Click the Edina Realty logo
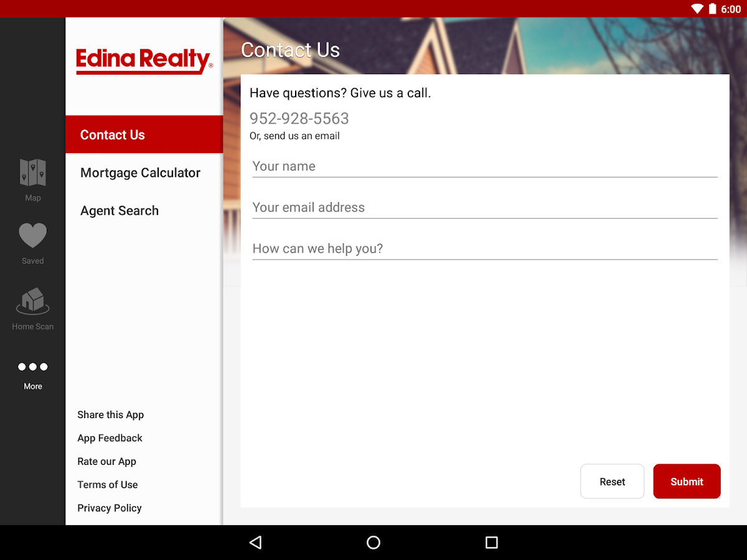Viewport: 747px width, 560px height. tap(144, 60)
